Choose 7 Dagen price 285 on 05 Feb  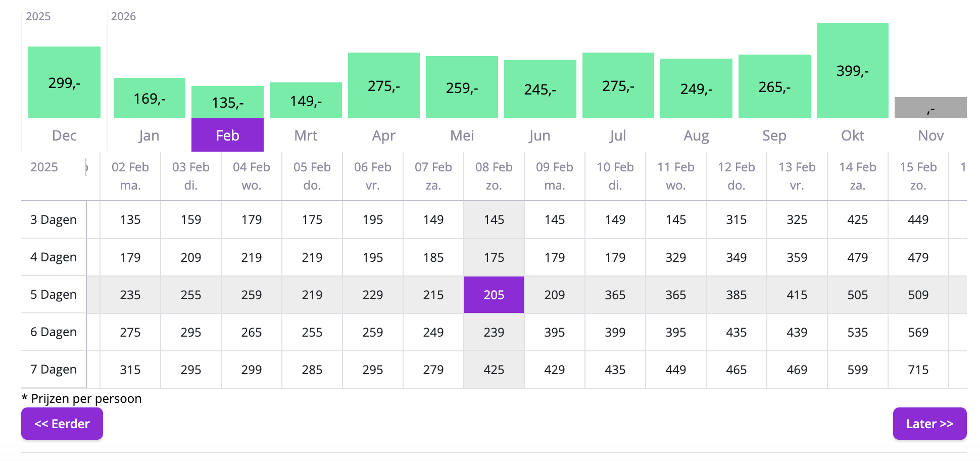[x=312, y=370]
